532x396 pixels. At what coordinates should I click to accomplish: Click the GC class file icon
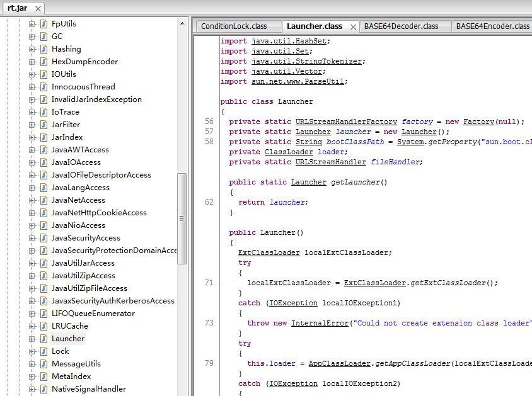click(43, 37)
